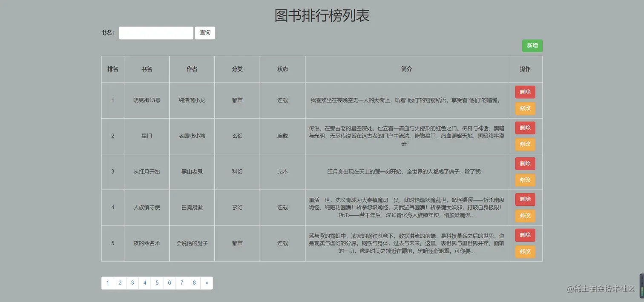Delete the 从红月开始 entry
Screen dimensions: 644x302
tap(525, 163)
